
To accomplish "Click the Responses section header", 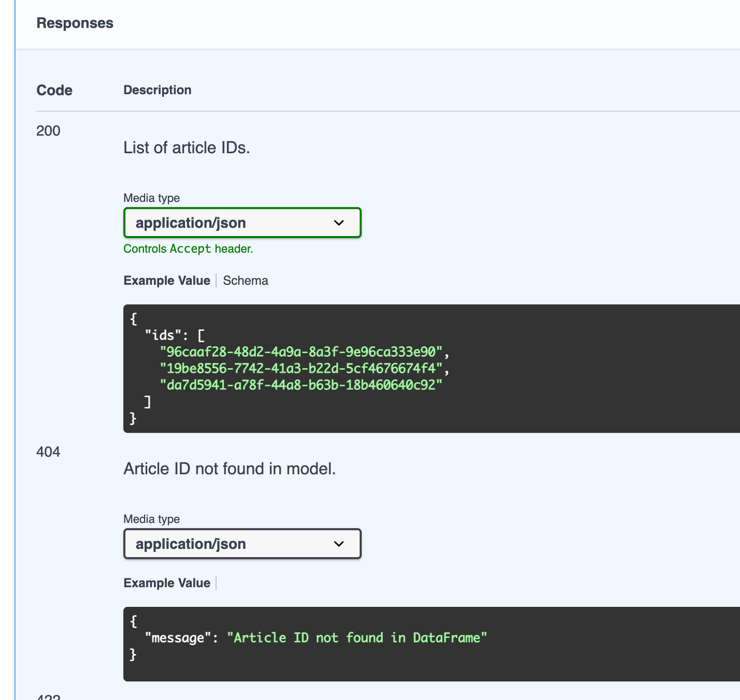I will [x=75, y=23].
